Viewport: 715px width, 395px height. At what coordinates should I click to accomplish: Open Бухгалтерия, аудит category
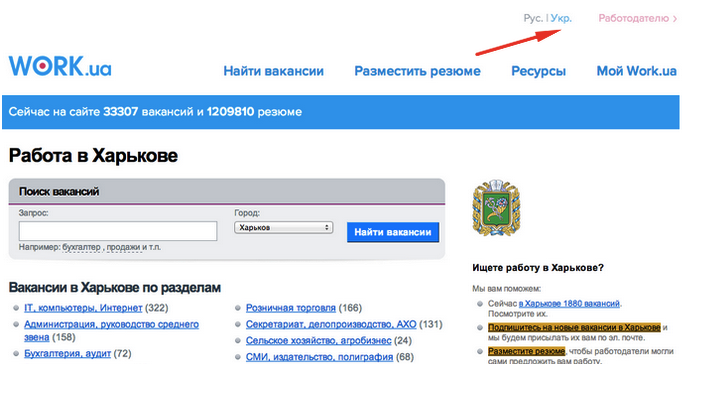pos(67,353)
